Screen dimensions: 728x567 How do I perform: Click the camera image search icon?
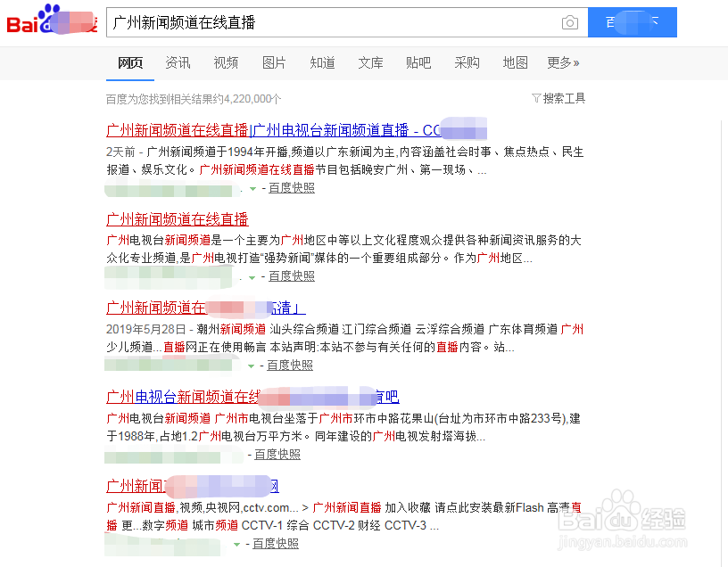click(x=570, y=22)
